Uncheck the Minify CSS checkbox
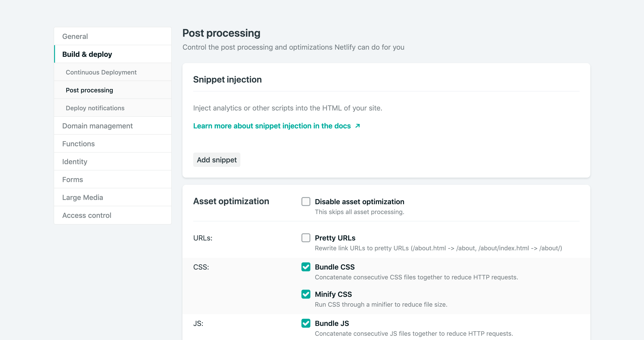Screen dimensions: 644x340 pos(305,294)
